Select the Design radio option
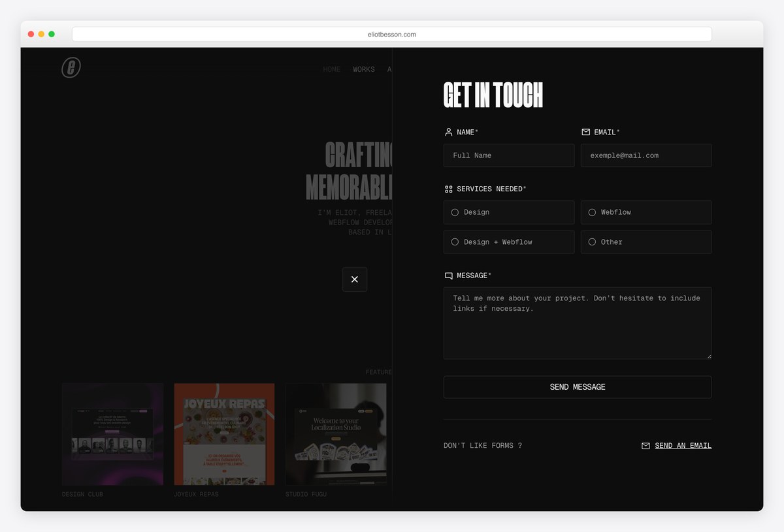784x532 pixels. (509, 212)
